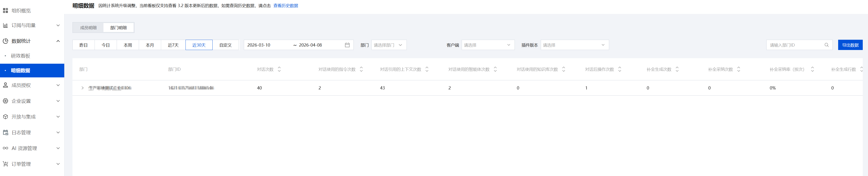
Task: Click the 组织概览 grid icon
Action: (5, 11)
